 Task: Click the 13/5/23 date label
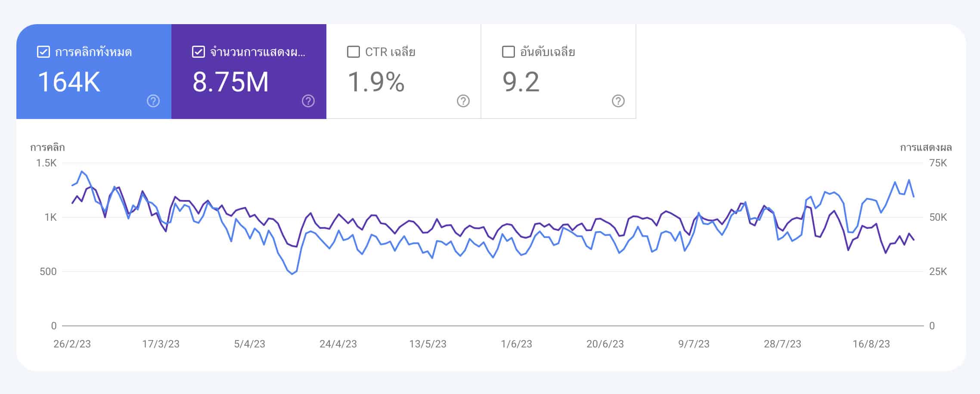(428, 344)
